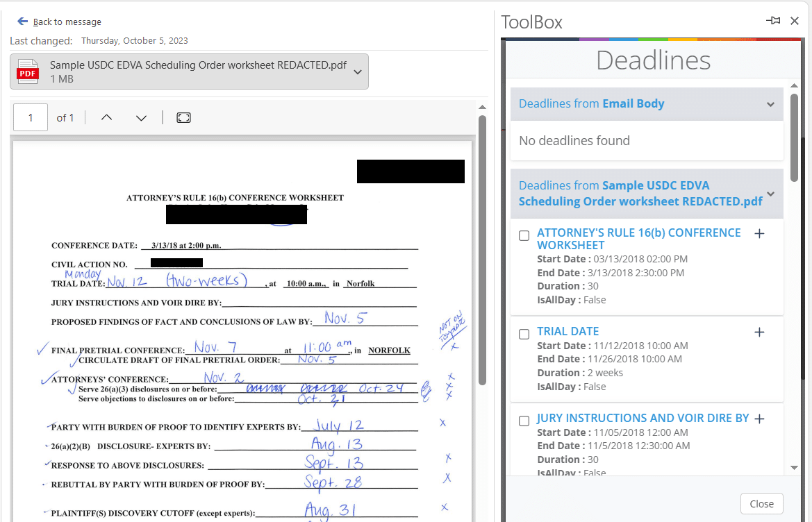Add Jury Instructions deadline using plus icon

coord(759,419)
